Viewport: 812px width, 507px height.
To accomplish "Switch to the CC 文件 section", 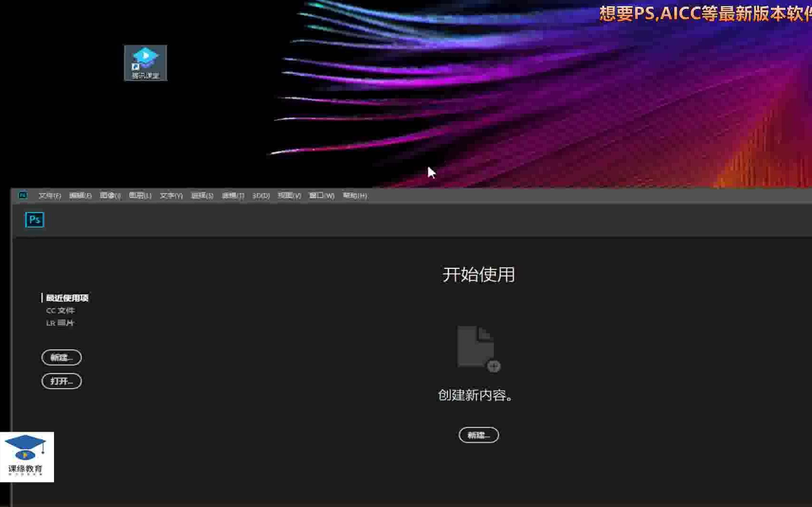I will 61,310.
